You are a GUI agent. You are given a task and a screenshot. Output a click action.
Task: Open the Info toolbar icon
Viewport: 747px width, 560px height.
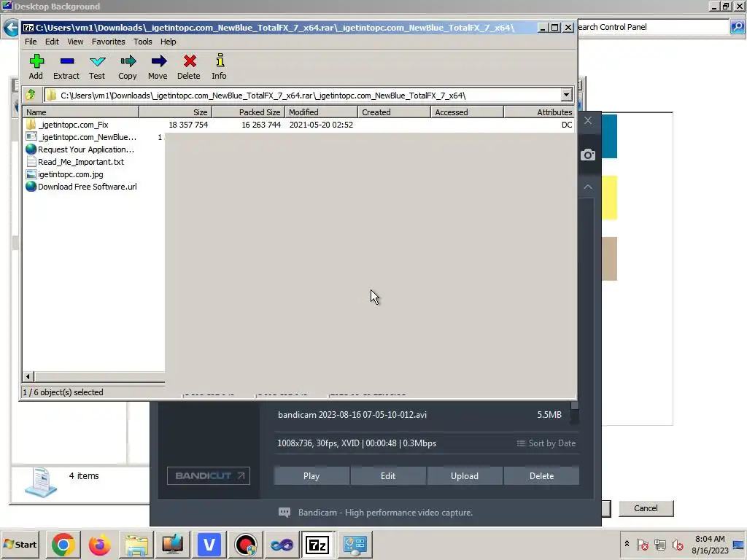[x=219, y=66]
